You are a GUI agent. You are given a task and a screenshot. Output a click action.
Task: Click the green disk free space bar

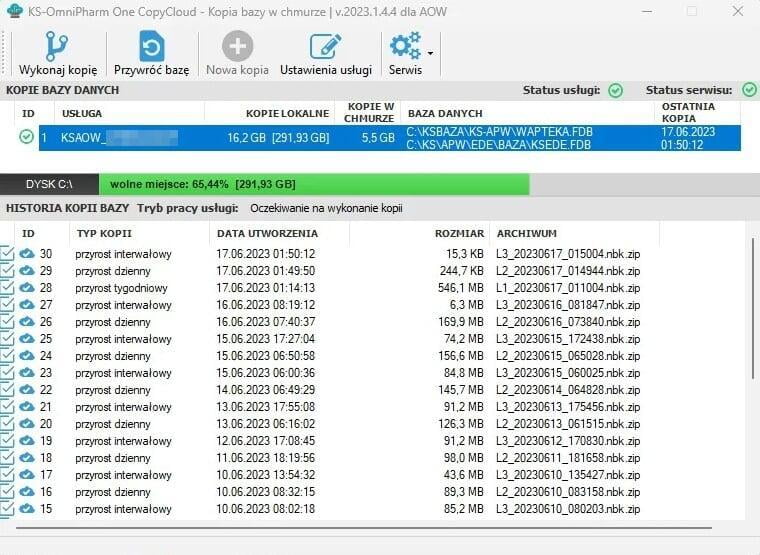[x=315, y=185]
